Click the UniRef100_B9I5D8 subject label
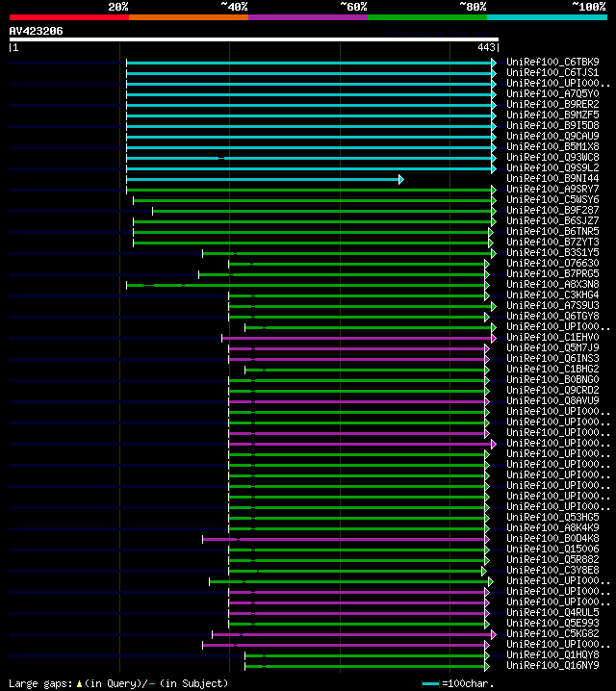 (552, 126)
